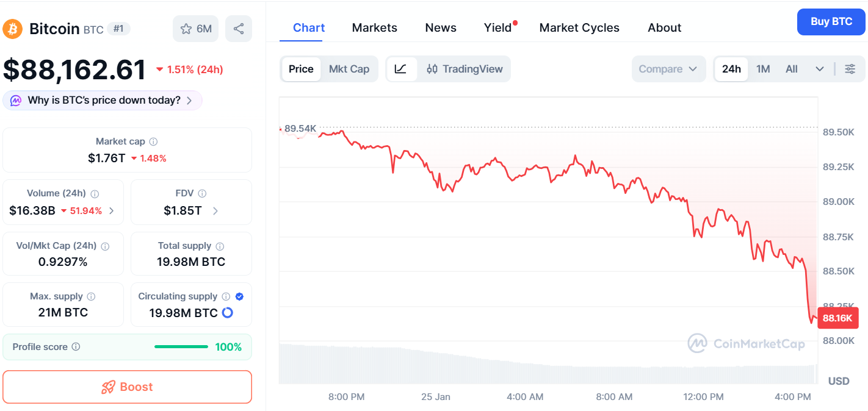Open 'Why is BTC's price down today?'

coord(103,101)
